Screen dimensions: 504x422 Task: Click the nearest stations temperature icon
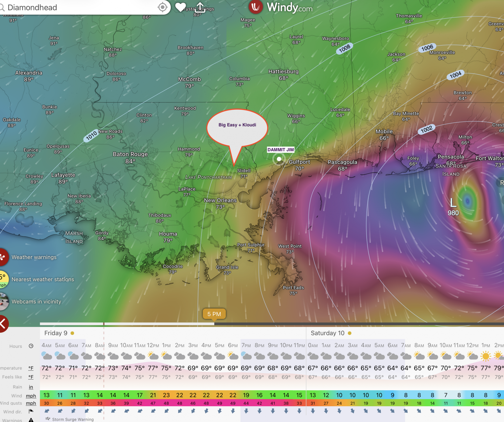4,279
